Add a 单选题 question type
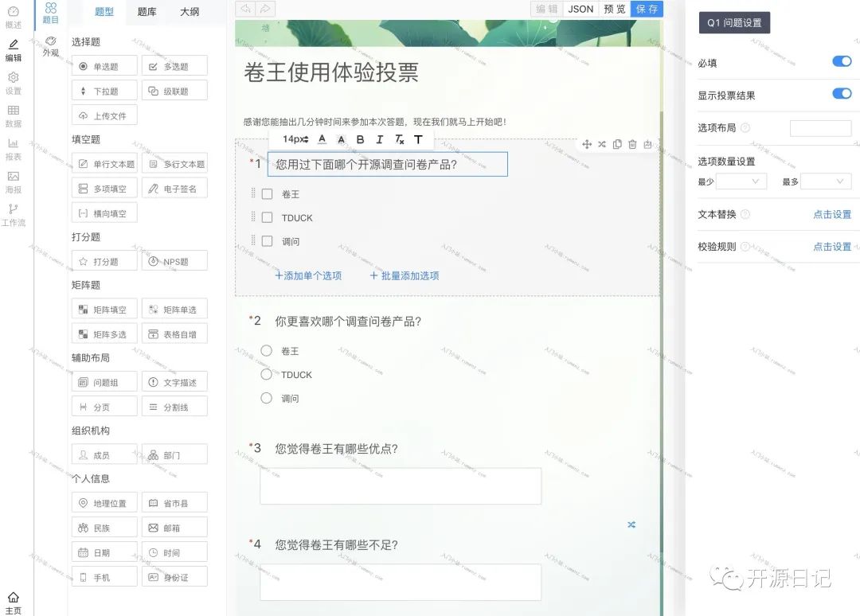The image size is (860, 616). pyautogui.click(x=104, y=66)
